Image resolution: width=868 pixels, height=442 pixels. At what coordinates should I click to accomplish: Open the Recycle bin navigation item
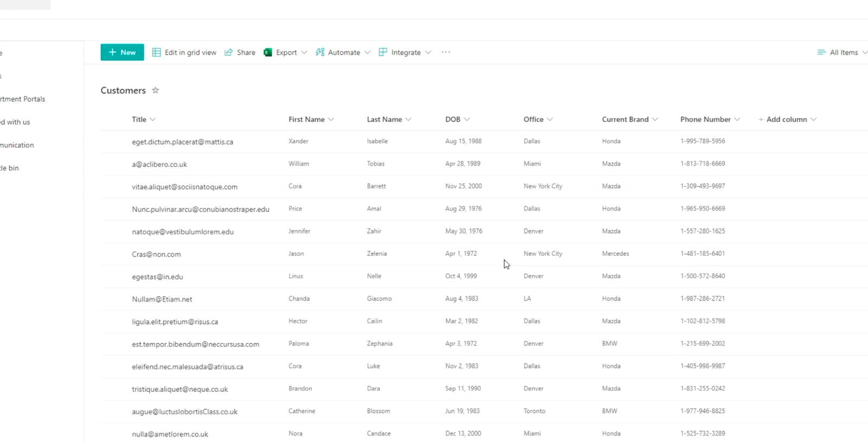click(9, 168)
